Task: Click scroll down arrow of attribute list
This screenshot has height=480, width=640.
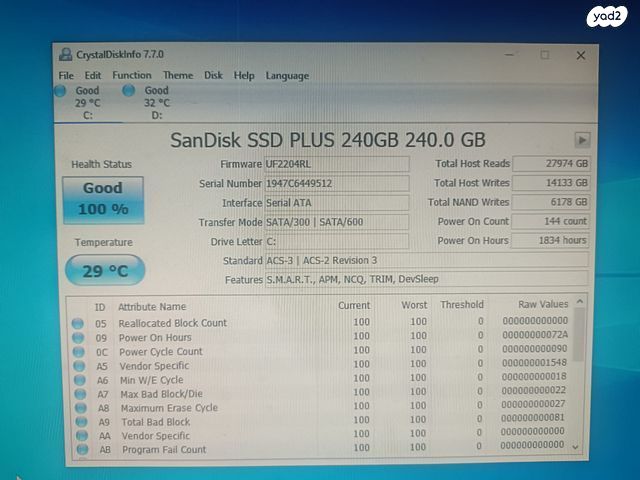Action: 576,447
